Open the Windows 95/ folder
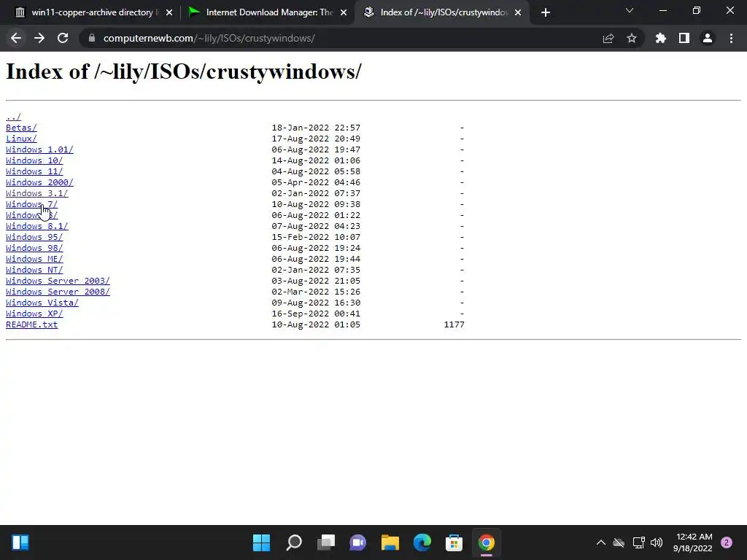Image resolution: width=747 pixels, height=560 pixels. click(x=34, y=237)
